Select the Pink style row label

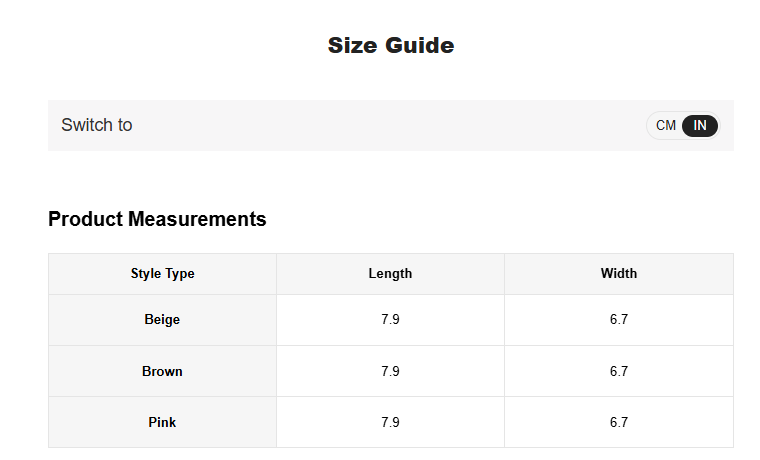click(x=162, y=422)
